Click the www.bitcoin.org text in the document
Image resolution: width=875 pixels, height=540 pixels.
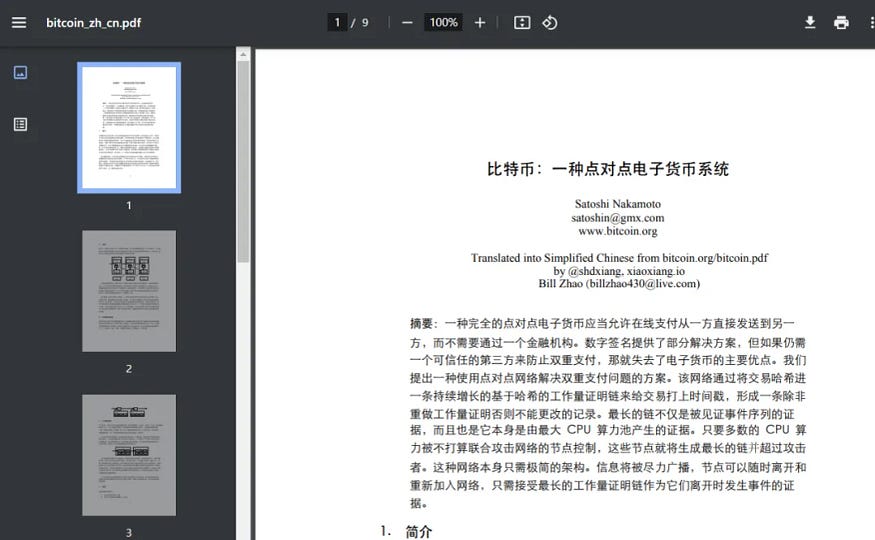(617, 231)
